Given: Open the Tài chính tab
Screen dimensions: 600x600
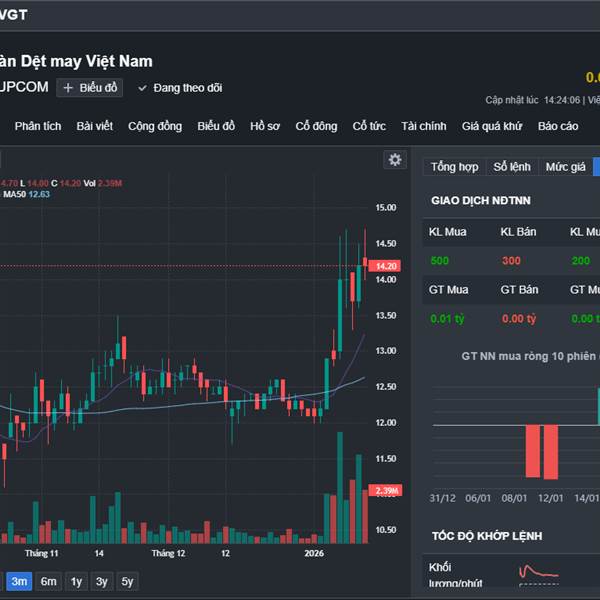Looking at the screenshot, I should coord(424,126).
